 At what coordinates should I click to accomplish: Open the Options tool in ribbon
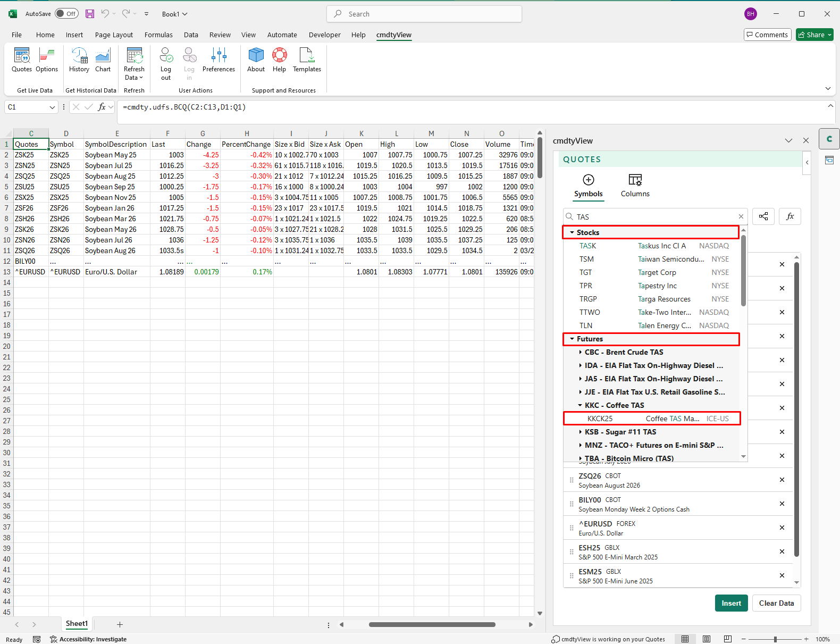click(x=47, y=60)
